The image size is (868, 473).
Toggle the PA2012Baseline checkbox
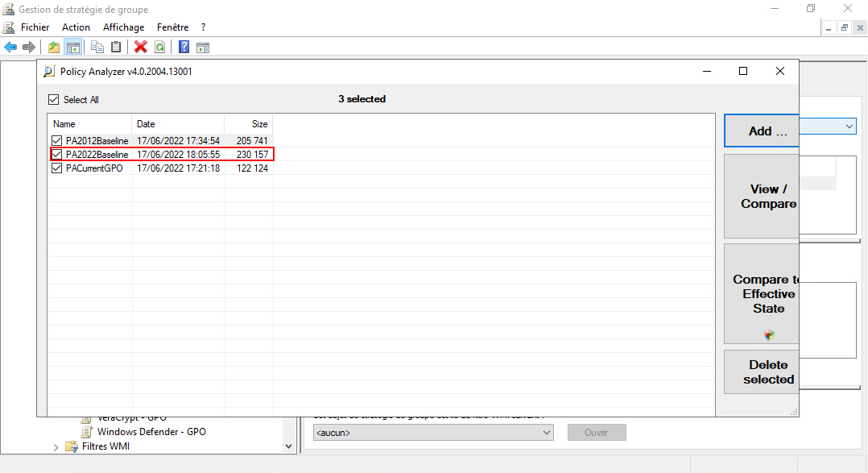pyautogui.click(x=56, y=141)
